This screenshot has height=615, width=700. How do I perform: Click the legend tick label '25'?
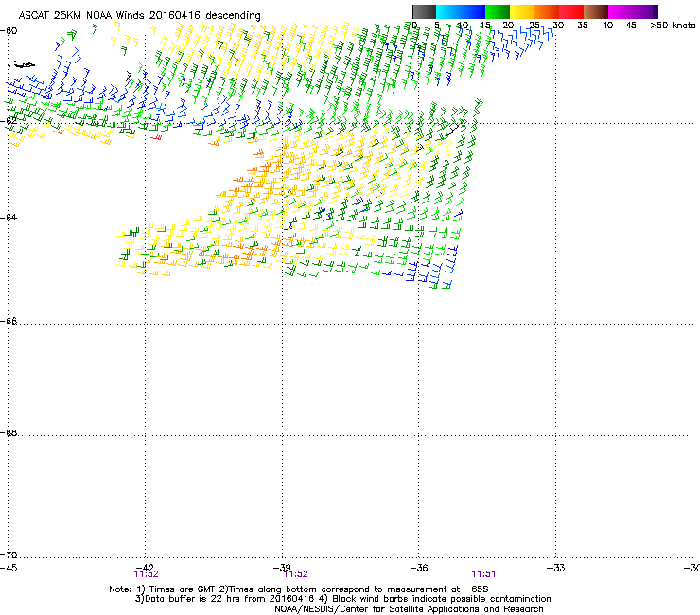click(x=534, y=26)
